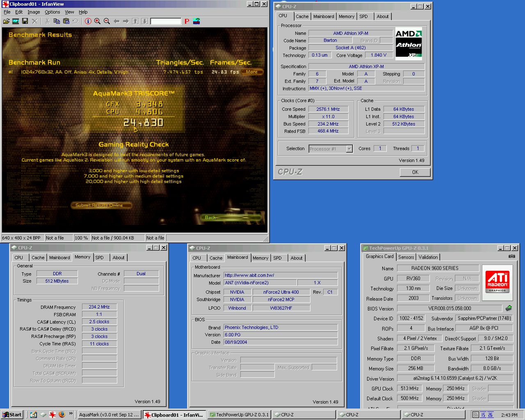Click the CAS# Latency value 2.5 clocks

99,322
